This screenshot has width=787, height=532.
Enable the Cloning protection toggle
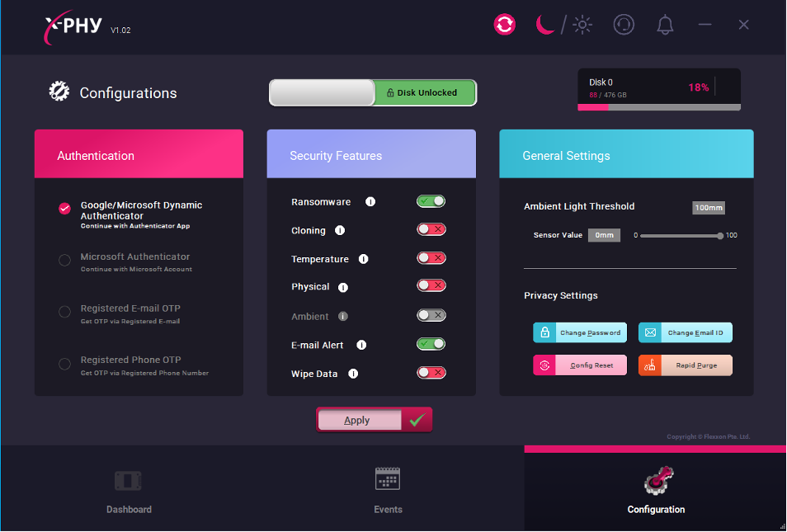pos(431,230)
